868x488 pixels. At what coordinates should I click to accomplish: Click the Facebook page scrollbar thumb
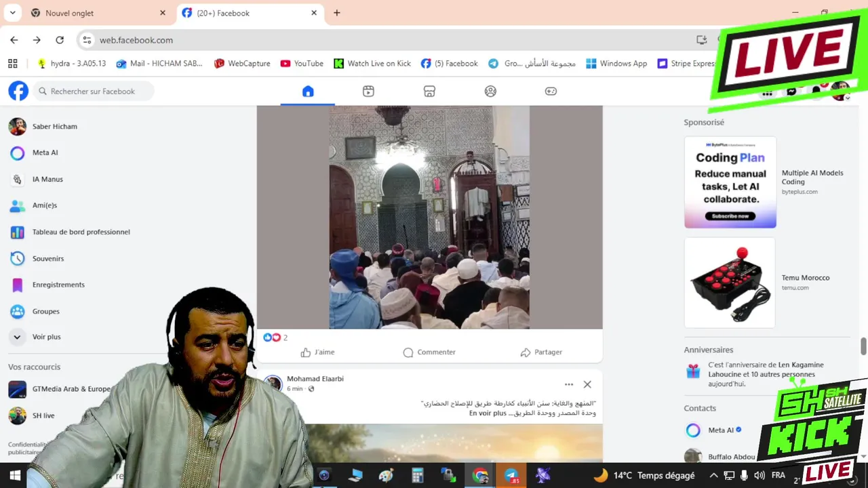(863, 346)
